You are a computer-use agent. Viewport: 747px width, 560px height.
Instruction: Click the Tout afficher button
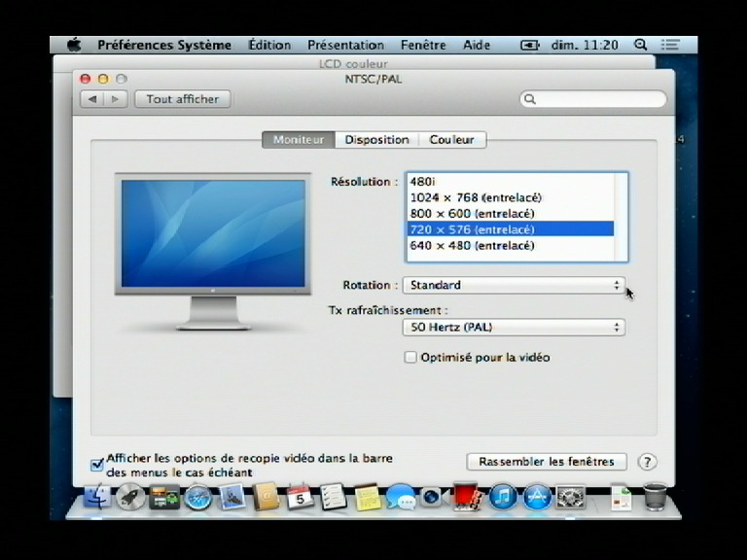point(183,99)
